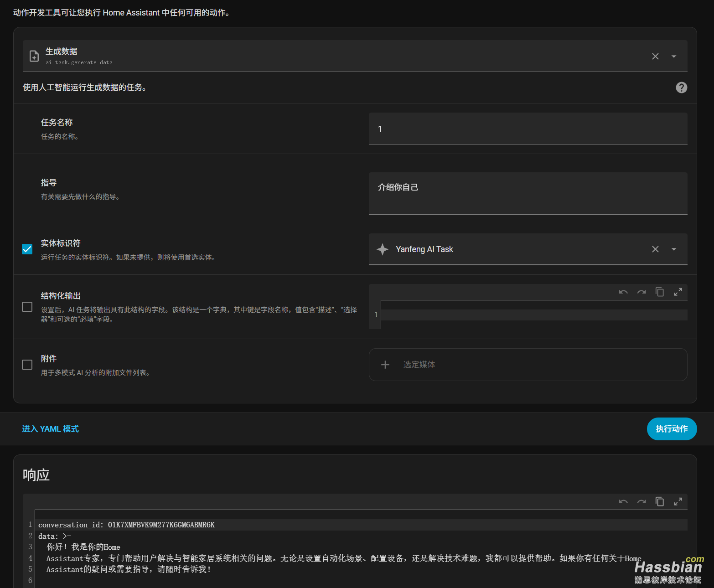The width and height of the screenshot is (714, 588).
Task: Click undo in the response editor
Action: 623,502
